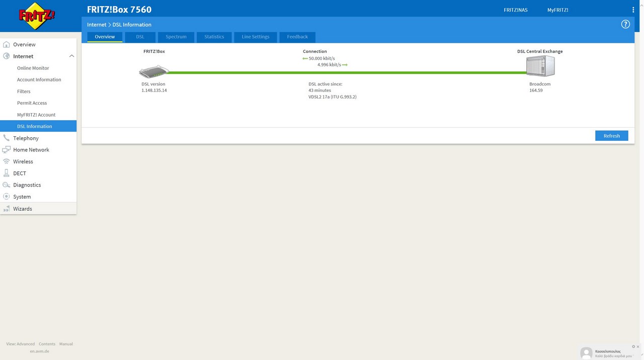This screenshot has height=360, width=644.
Task: Click the System gear icon
Action: click(7, 197)
